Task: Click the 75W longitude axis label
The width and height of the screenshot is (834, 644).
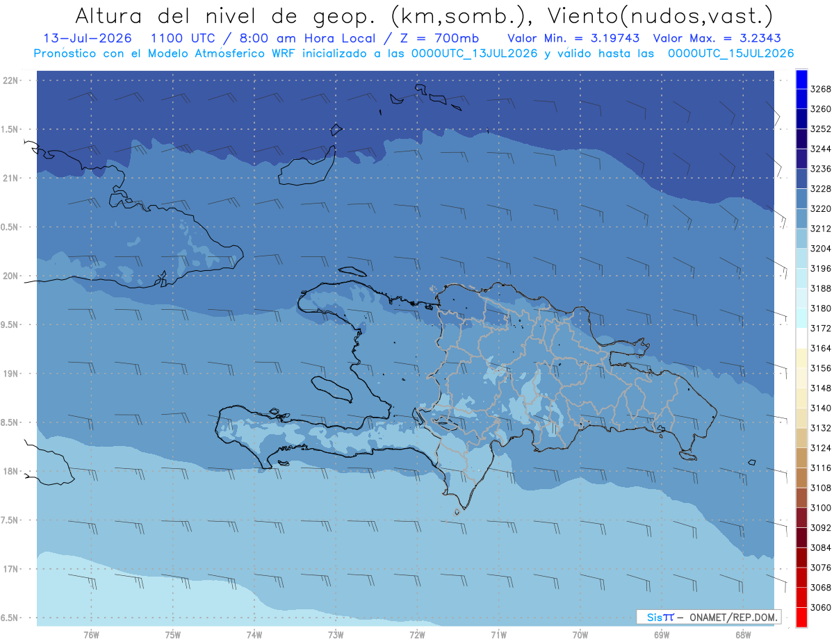Action: coord(173,635)
